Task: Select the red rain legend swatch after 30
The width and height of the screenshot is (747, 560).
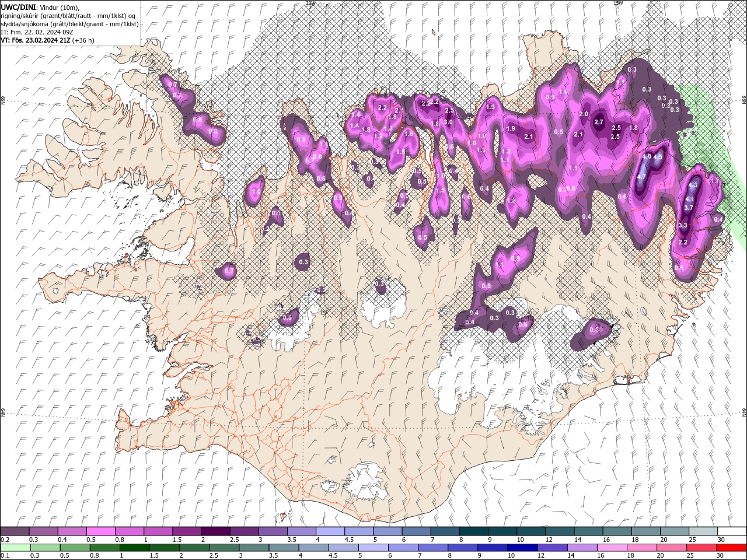Action: (732, 548)
